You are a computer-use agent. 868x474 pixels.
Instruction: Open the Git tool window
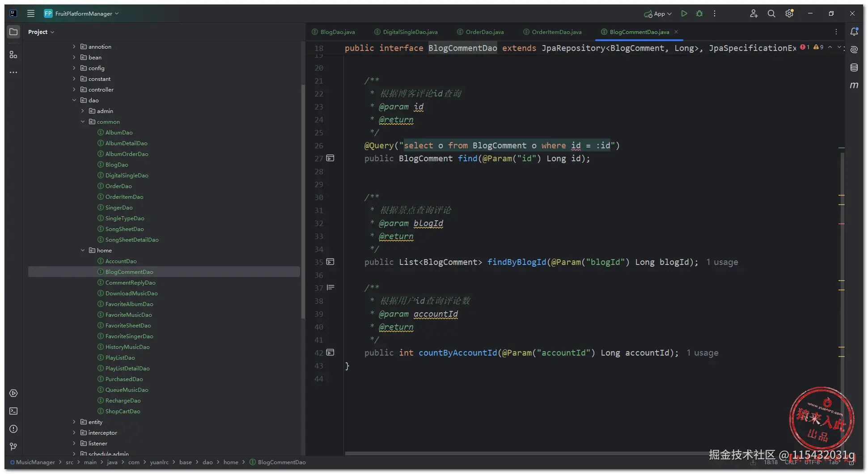(x=13, y=446)
